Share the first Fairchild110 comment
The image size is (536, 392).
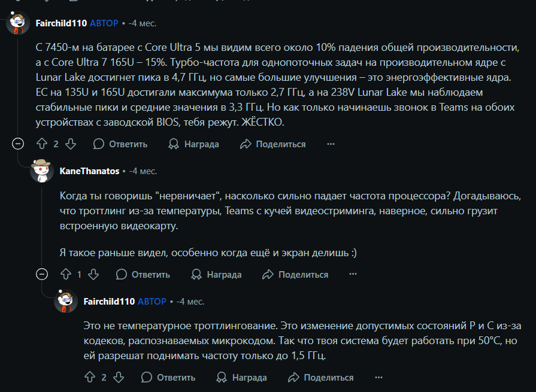point(273,144)
